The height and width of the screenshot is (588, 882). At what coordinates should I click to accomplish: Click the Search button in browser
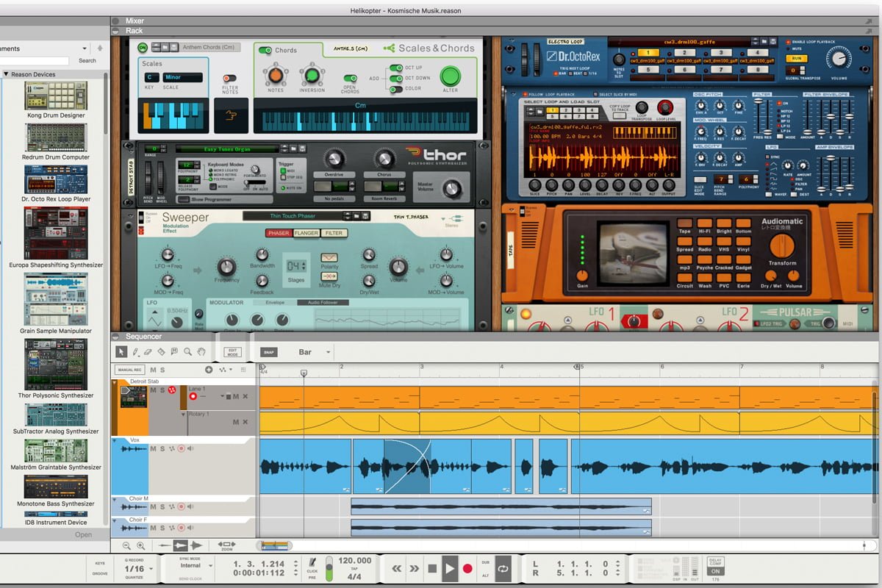pyautogui.click(x=87, y=61)
